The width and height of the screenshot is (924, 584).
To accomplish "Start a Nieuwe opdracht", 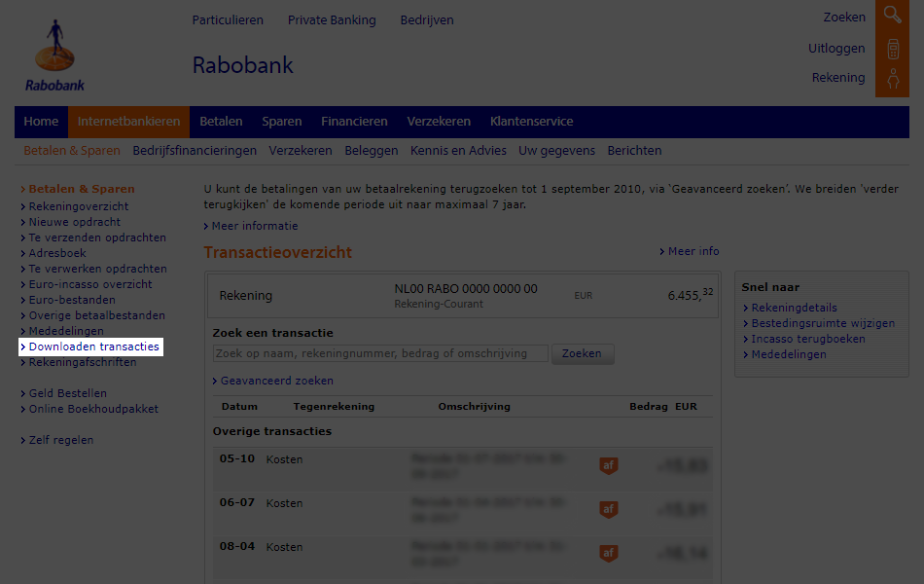I will [x=74, y=222].
